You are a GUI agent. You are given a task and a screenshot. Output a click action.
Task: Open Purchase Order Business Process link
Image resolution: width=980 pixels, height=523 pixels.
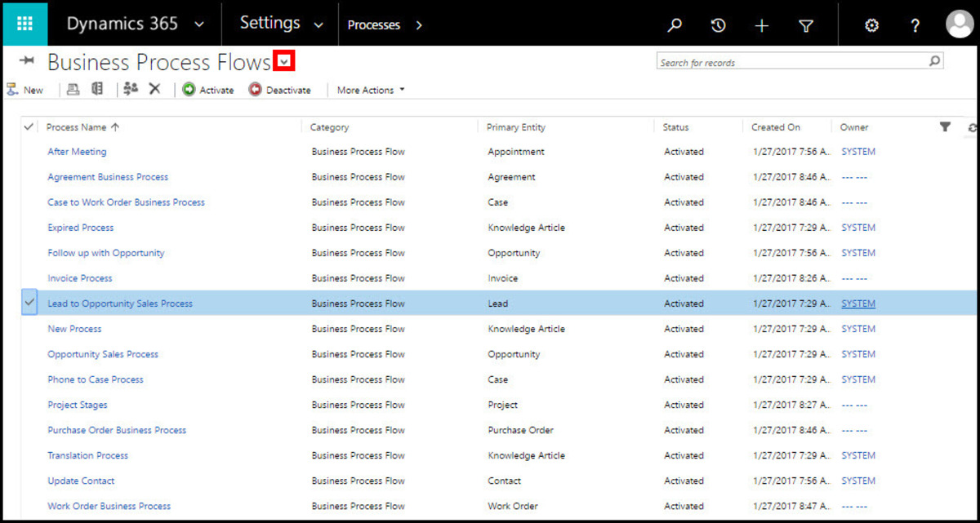tap(117, 430)
